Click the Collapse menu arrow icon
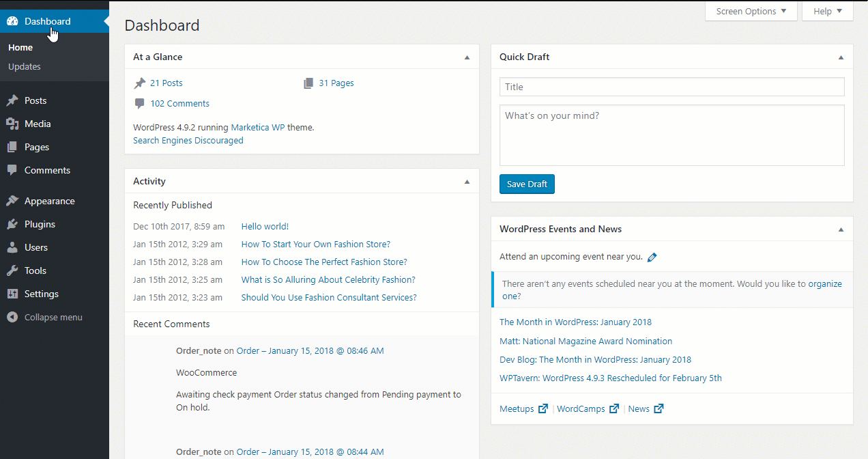This screenshot has width=868, height=459. click(x=12, y=317)
